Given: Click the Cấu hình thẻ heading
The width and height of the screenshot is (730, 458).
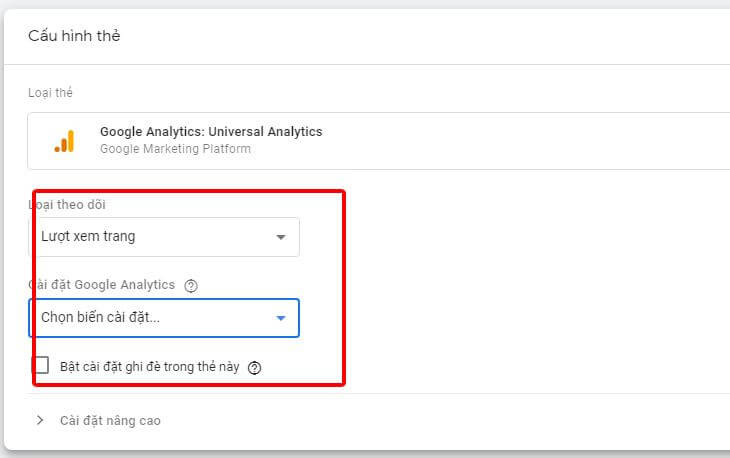Looking at the screenshot, I should click(x=74, y=36).
